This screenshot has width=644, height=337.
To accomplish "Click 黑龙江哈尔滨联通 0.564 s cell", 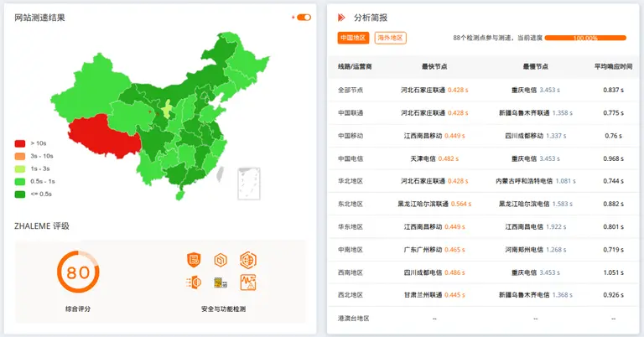I will (x=434, y=204).
